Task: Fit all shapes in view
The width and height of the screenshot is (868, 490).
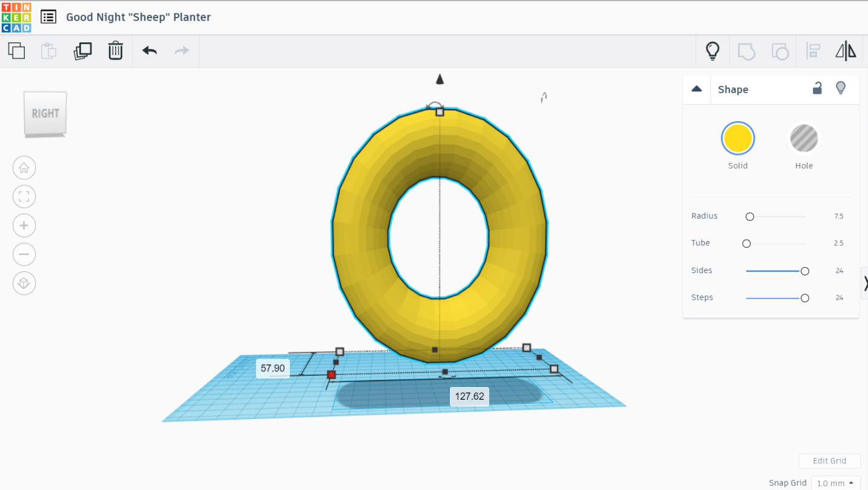Action: [24, 197]
